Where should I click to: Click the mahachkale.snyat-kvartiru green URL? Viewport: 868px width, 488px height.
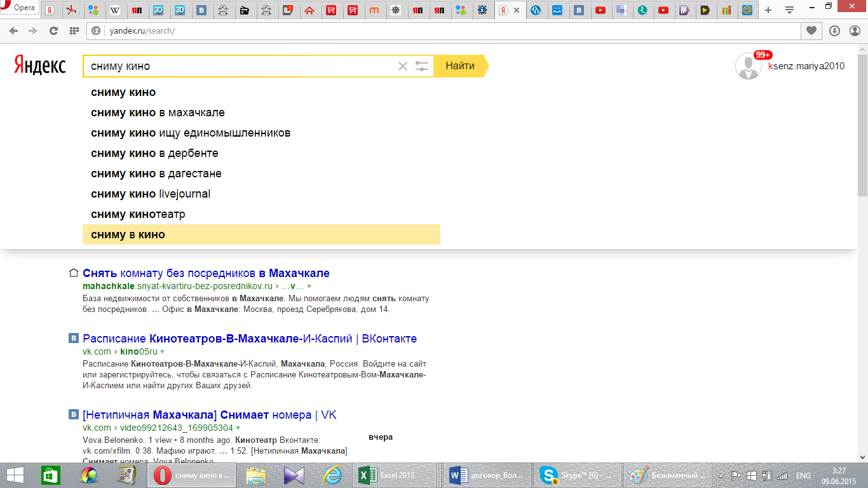tap(177, 287)
